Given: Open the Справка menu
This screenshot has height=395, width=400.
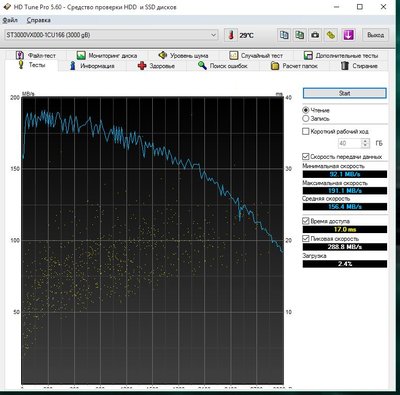Looking at the screenshot, I should tap(39, 20).
